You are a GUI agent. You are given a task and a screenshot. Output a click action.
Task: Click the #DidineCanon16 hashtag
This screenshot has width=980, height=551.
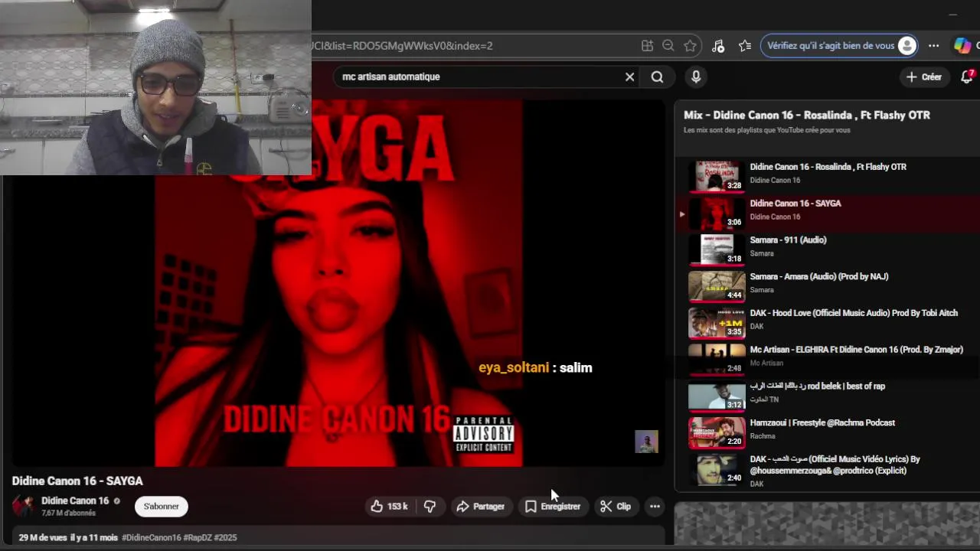pos(152,537)
